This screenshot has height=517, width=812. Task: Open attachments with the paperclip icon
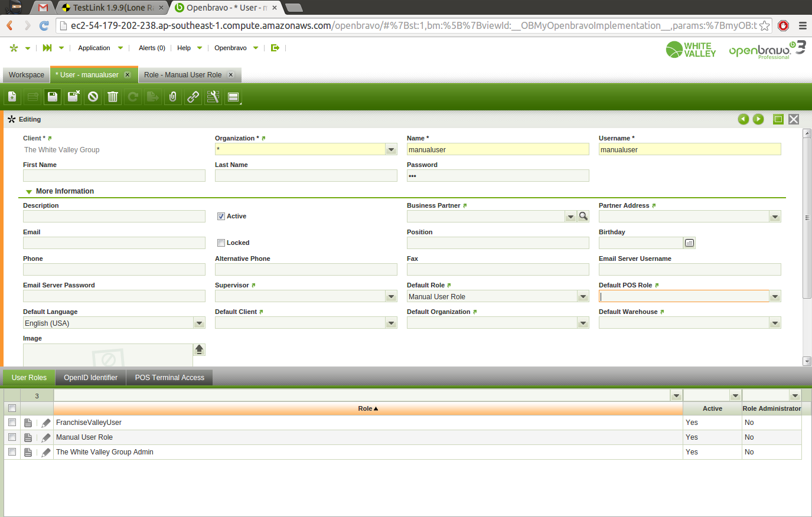(172, 97)
